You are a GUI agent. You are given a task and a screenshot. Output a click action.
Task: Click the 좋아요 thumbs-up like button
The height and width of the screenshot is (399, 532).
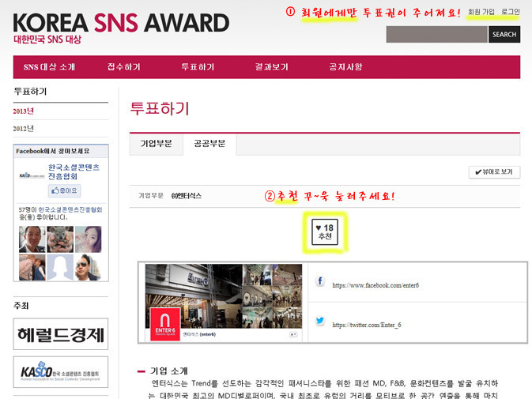coord(65,191)
